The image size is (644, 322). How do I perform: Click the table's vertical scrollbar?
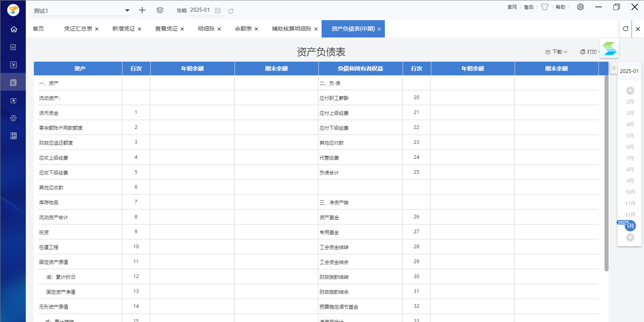coord(607,173)
